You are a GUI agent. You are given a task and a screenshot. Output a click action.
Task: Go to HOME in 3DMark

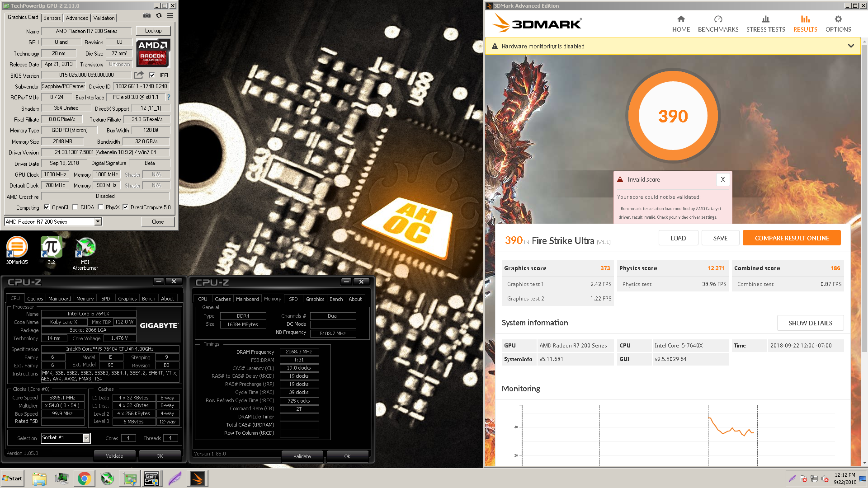(681, 24)
